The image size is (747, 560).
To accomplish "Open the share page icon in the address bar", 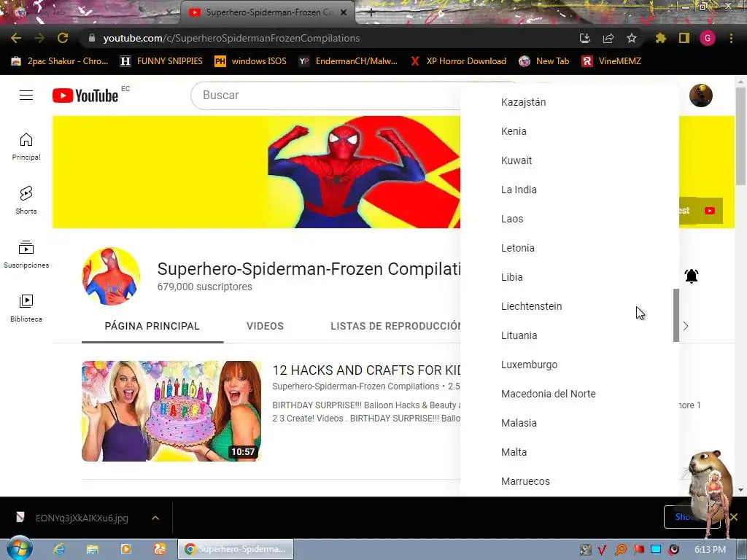I will (x=608, y=38).
